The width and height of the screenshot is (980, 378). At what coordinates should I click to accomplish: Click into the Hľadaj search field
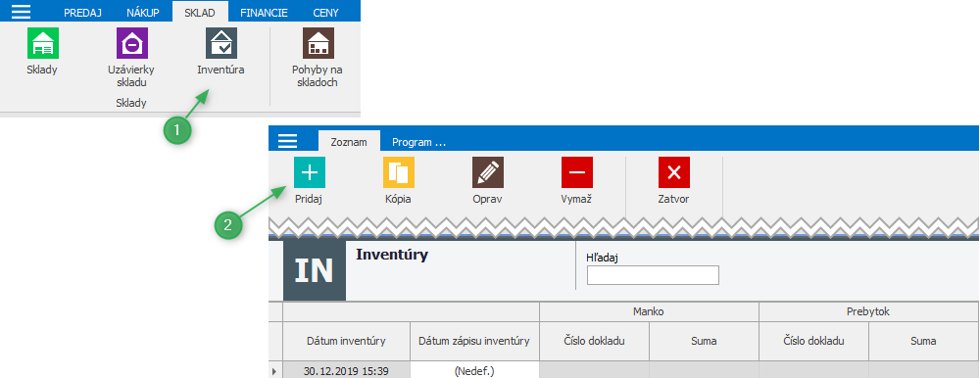pyautogui.click(x=653, y=275)
